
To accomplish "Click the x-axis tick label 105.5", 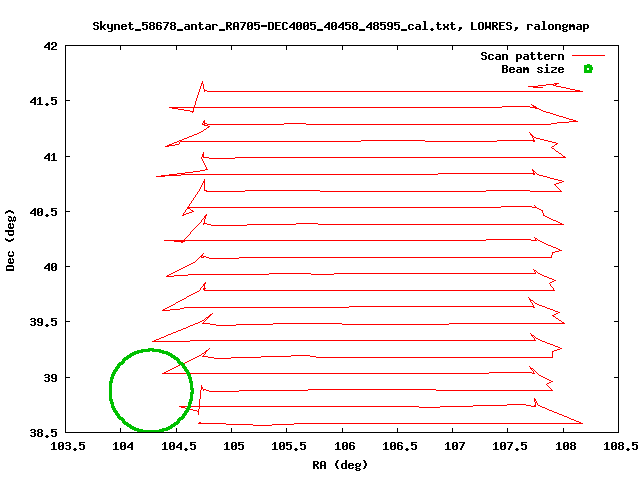I will 289,446.
